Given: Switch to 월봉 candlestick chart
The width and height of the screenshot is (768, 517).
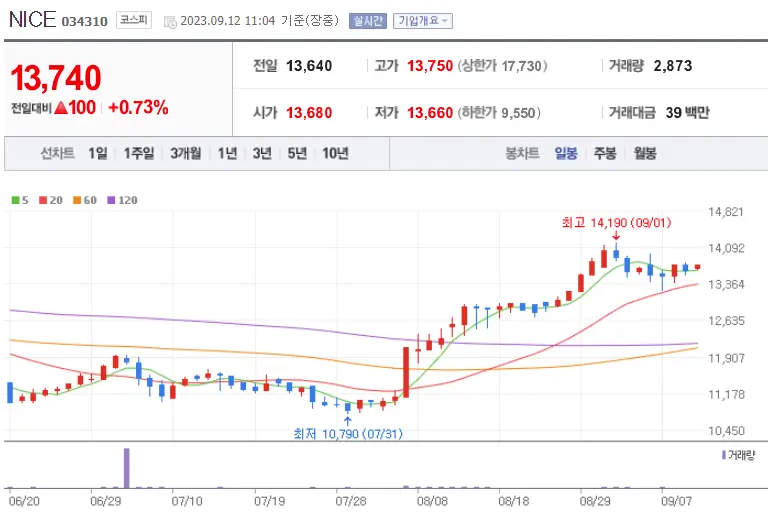Looking at the screenshot, I should 645,154.
